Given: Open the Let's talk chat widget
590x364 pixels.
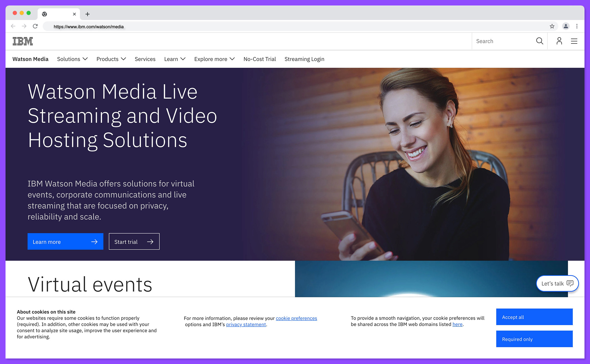Looking at the screenshot, I should (x=557, y=283).
